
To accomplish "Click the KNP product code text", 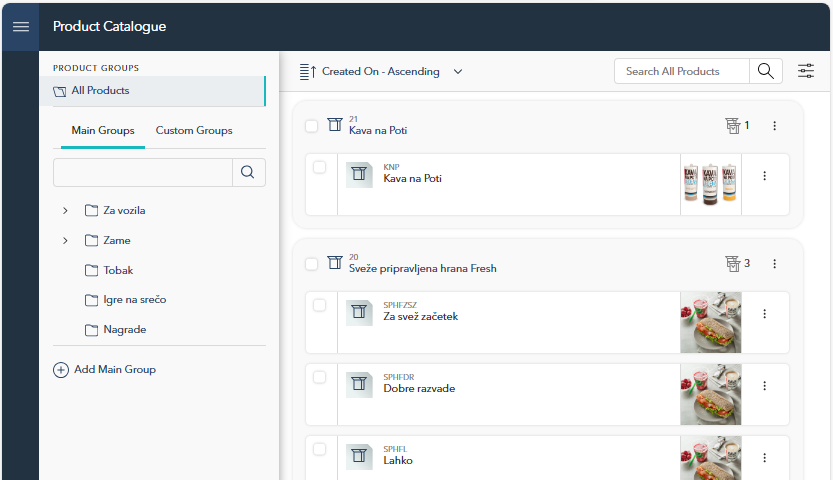I will (391, 167).
